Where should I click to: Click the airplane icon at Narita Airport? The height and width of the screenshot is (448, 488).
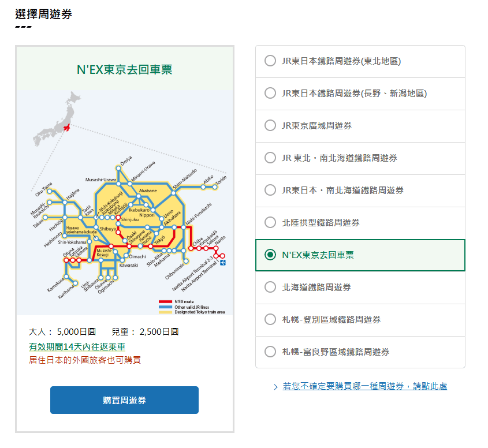(223, 263)
